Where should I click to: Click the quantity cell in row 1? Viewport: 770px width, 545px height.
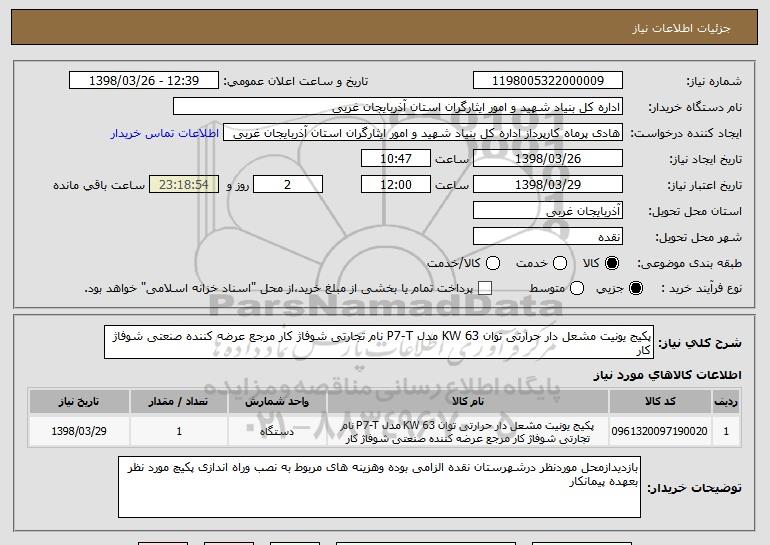(179, 431)
